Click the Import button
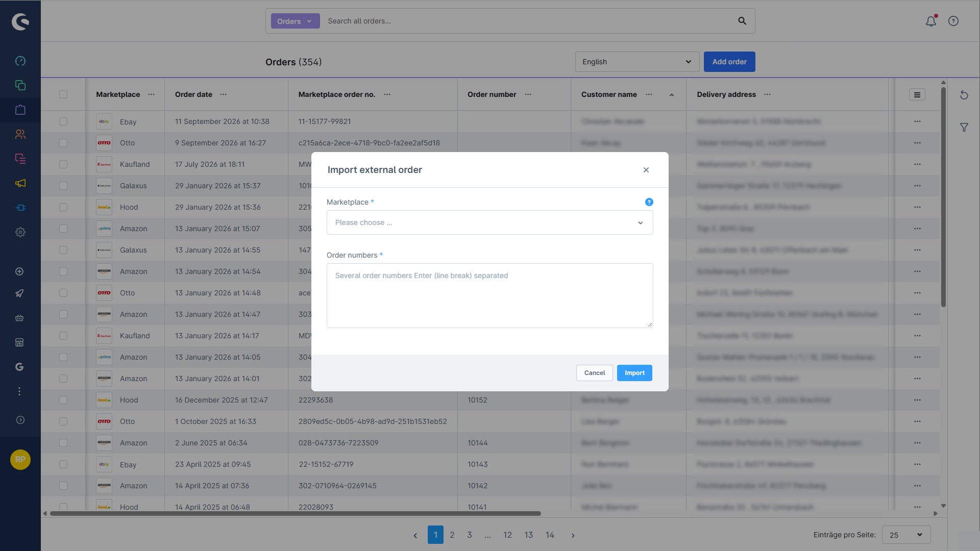 634,373
